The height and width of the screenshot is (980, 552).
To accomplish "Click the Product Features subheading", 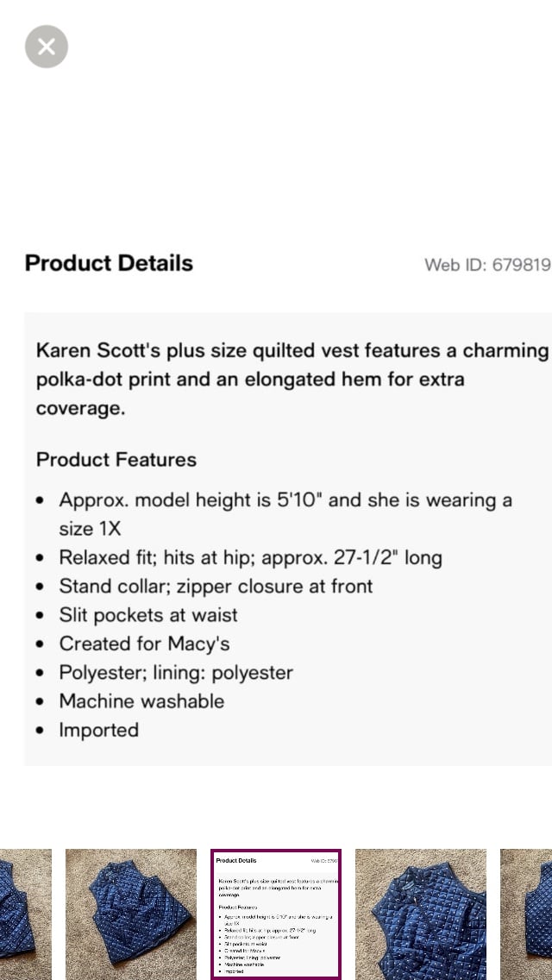I will [116, 459].
